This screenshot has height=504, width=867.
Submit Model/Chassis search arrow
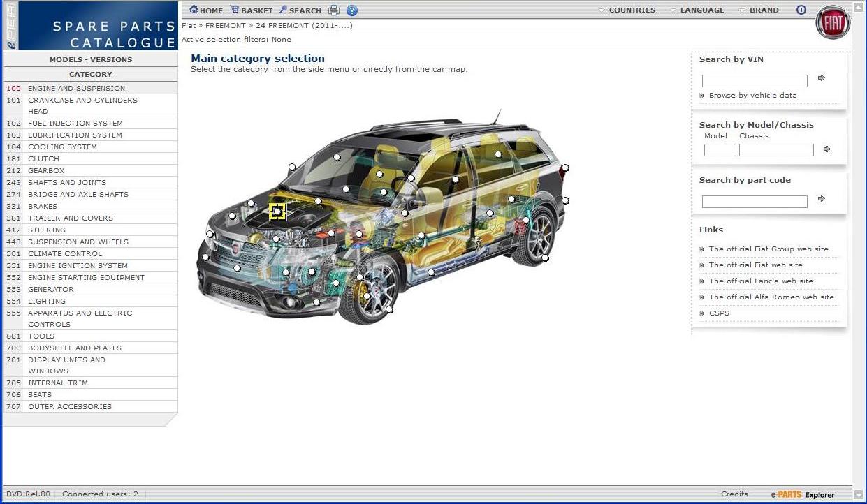coord(827,149)
